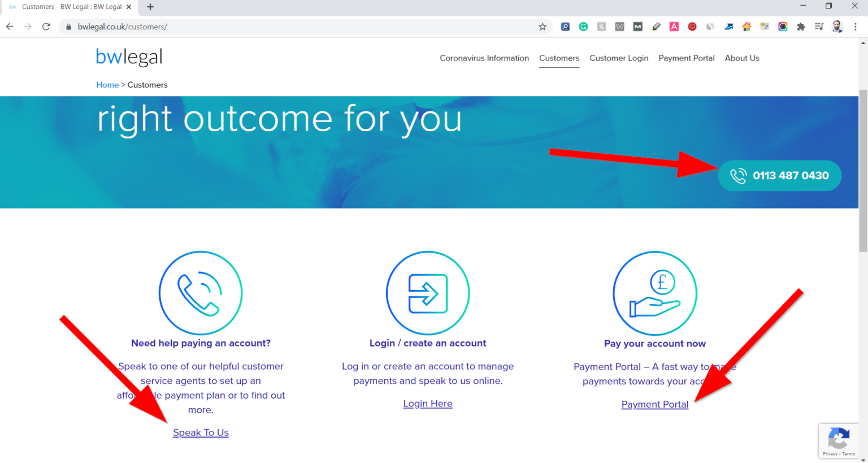Bookmark this page with the star icon

click(x=542, y=27)
